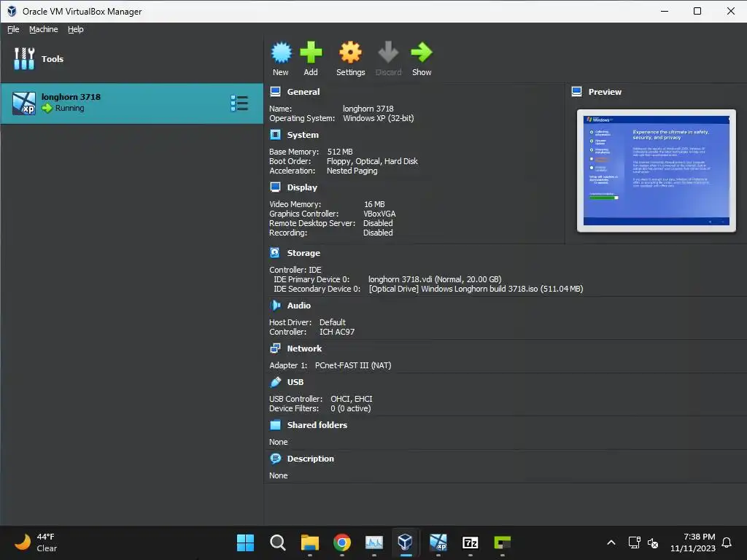Click the USB section plug icon

[x=275, y=382]
